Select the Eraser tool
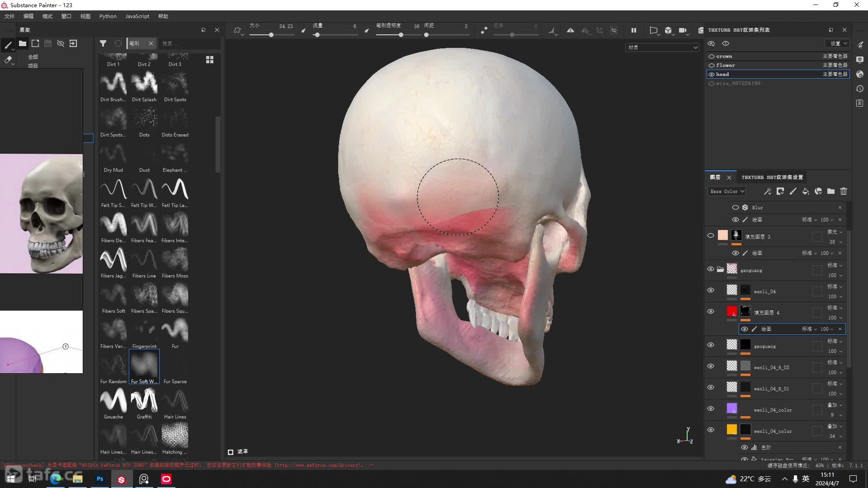The image size is (868, 488). [8, 60]
